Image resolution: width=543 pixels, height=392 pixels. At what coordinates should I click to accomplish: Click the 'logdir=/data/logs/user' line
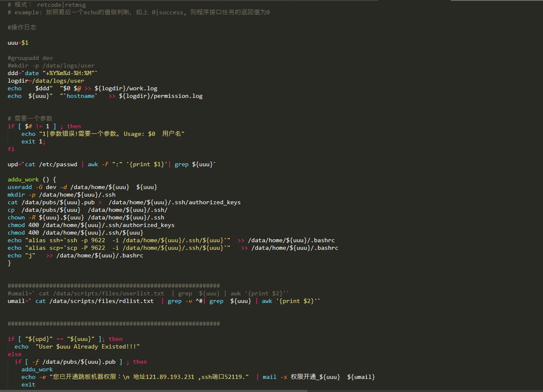tap(46, 81)
